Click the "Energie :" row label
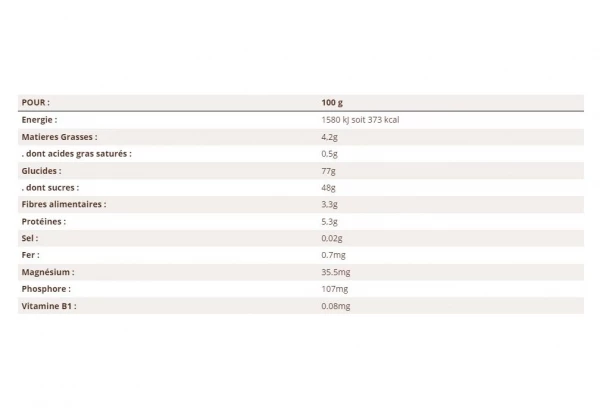The width and height of the screenshot is (600, 408). pos(39,119)
